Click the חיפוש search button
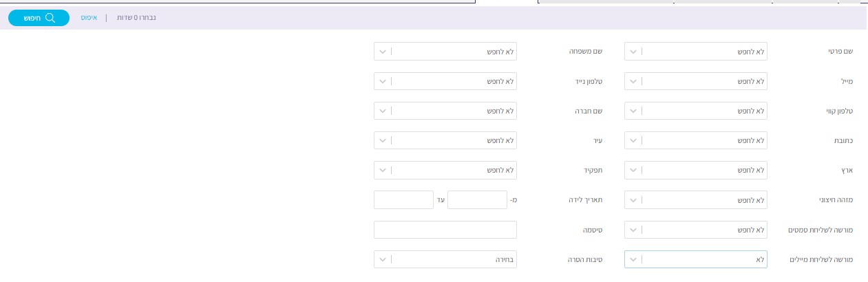The image size is (868, 282). coord(39,19)
